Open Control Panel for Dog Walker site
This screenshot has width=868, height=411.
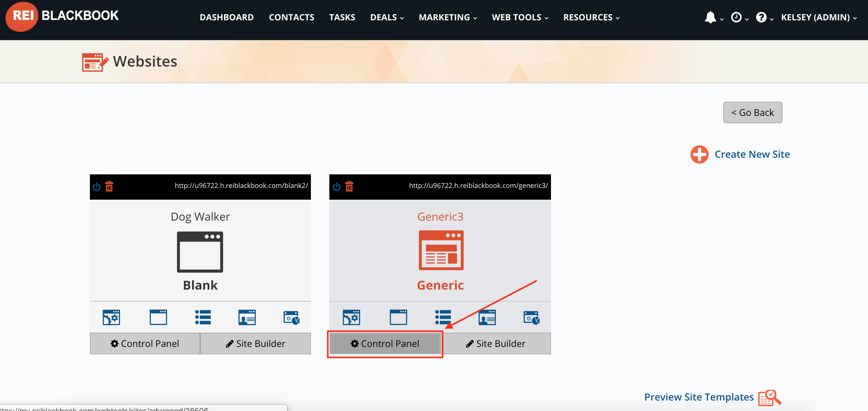pos(145,343)
